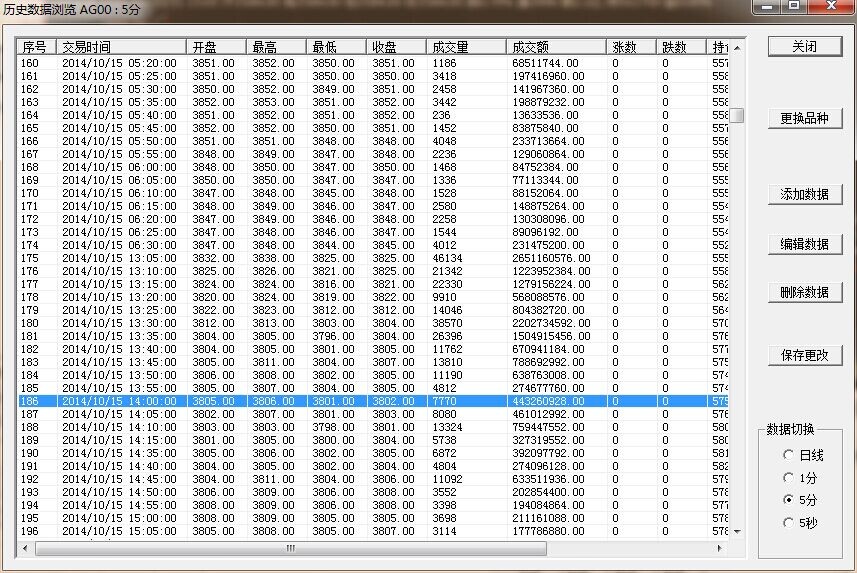Select the 日线 radio button

click(x=788, y=454)
